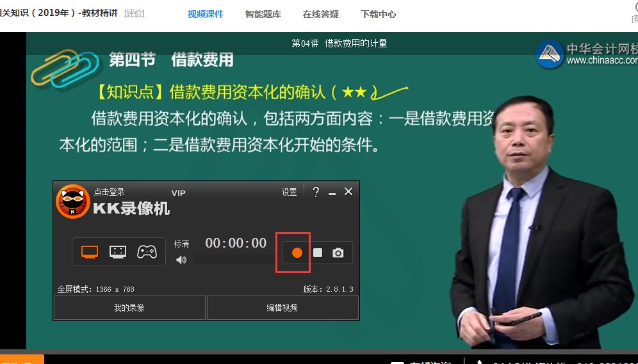Image resolution: width=638 pixels, height=364 pixels.
Task: Click the KK录像机 raccoon logo avatar
Action: tap(73, 202)
